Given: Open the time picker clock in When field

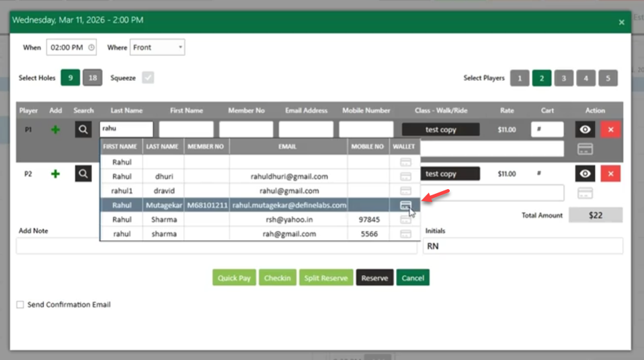Looking at the screenshot, I should 91,47.
